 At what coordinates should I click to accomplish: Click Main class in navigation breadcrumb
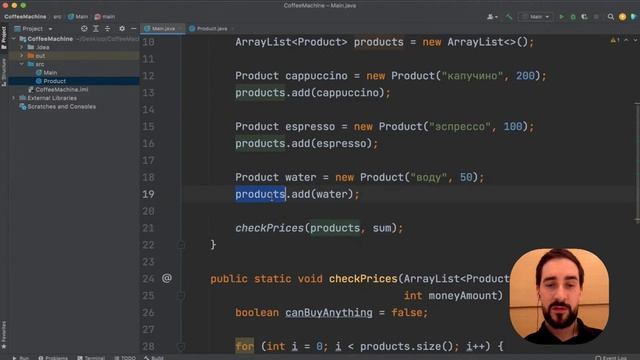(78, 17)
